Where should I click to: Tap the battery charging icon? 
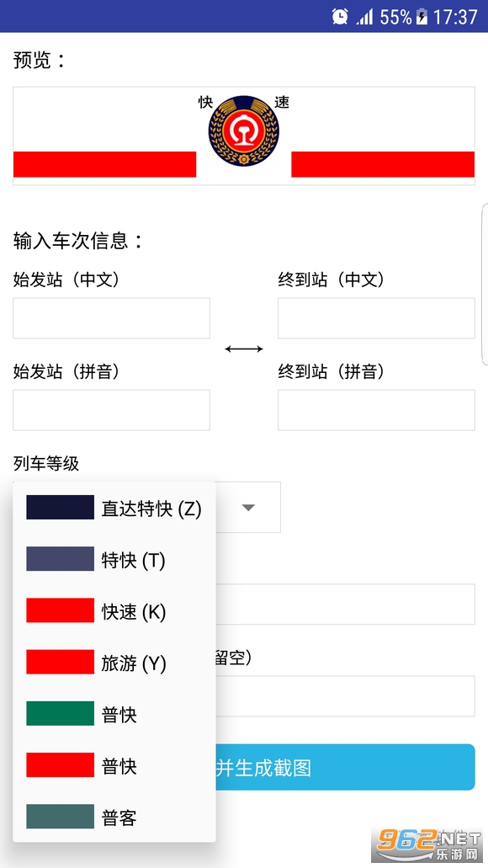pos(422,17)
